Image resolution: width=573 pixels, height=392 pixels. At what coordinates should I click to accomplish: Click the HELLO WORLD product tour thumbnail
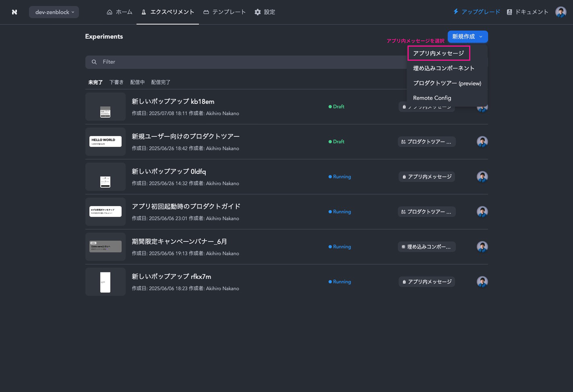(105, 142)
